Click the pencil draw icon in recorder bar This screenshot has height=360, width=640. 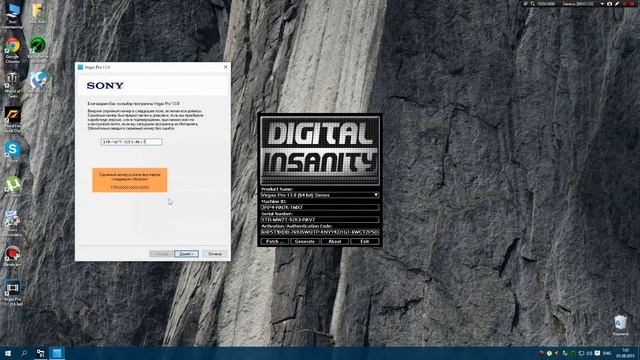click(x=617, y=4)
